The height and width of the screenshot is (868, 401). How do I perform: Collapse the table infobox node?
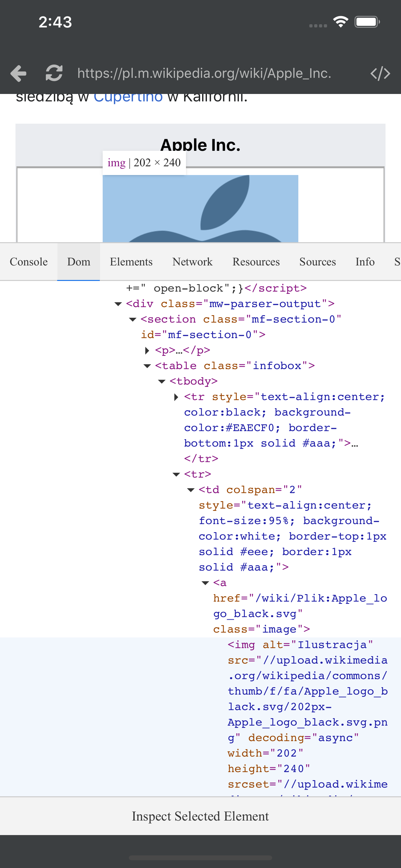click(x=147, y=366)
